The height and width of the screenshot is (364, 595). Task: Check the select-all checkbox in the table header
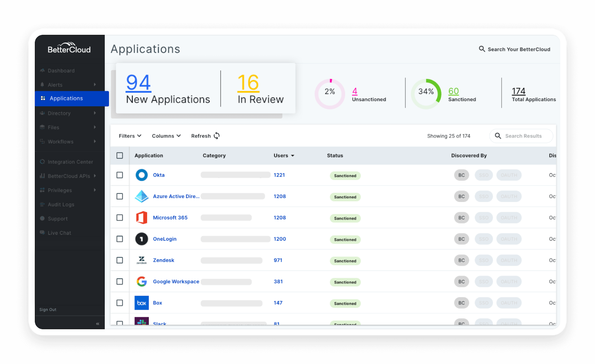tap(119, 155)
